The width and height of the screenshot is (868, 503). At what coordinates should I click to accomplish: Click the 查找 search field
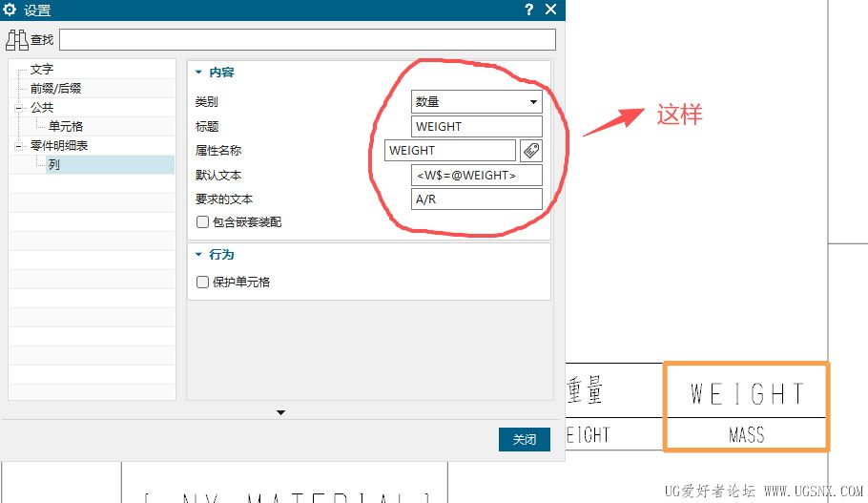tap(308, 40)
